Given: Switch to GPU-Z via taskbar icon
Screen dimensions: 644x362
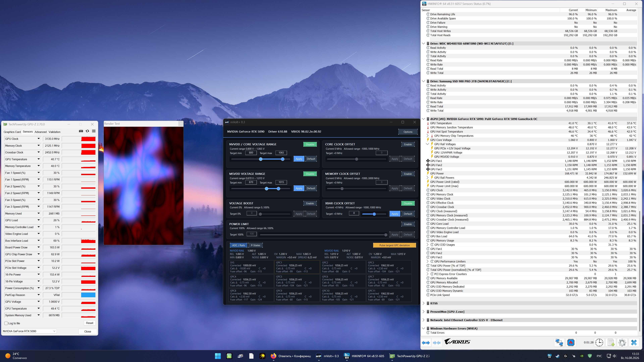Looking at the screenshot, I should [x=392, y=356].
